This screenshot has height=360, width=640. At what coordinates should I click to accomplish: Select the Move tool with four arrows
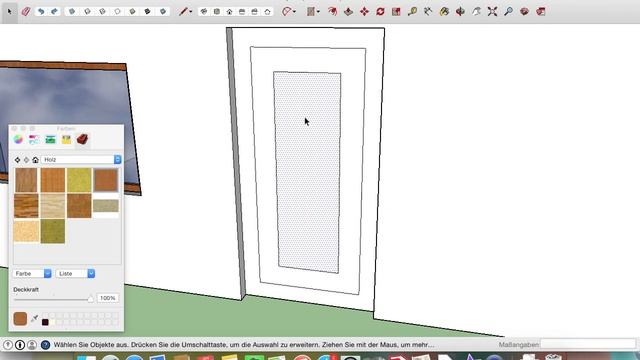(x=364, y=11)
